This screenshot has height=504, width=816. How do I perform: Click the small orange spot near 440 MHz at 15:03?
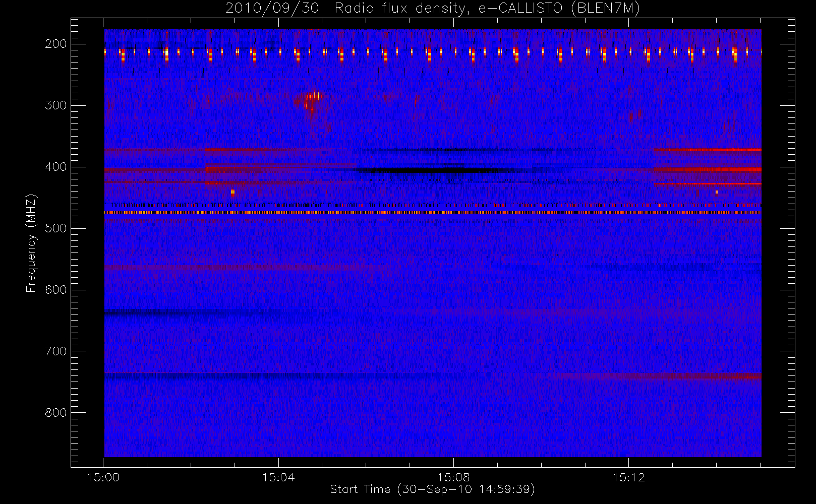coord(232,192)
